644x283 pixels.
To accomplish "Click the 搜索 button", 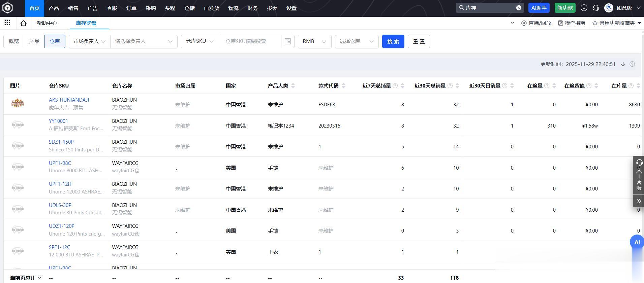I will [393, 41].
